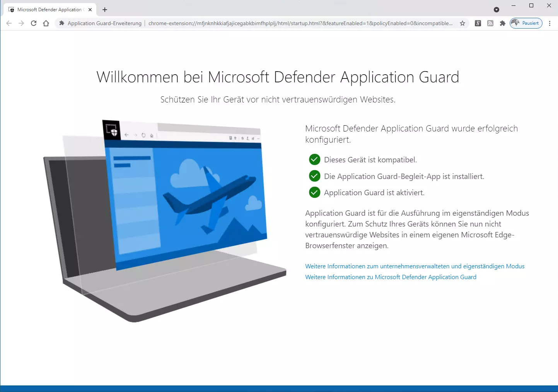The height and width of the screenshot is (392, 558).
Task: Click the browser back arrow
Action: 9,23
